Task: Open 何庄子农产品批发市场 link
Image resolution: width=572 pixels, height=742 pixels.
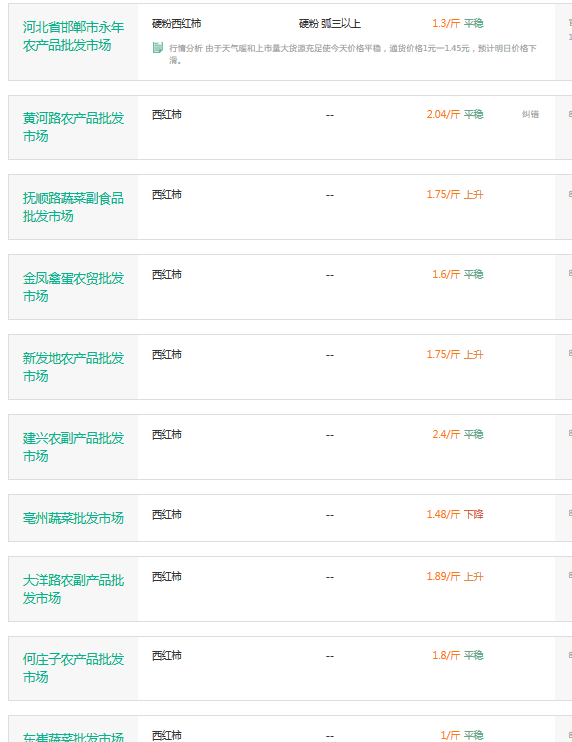Action: tap(73, 668)
